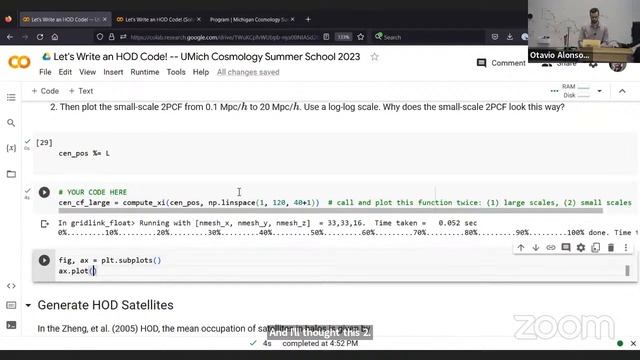640x360 pixels.
Task: Move the cell up with arrow icon
Action: coord(521,247)
